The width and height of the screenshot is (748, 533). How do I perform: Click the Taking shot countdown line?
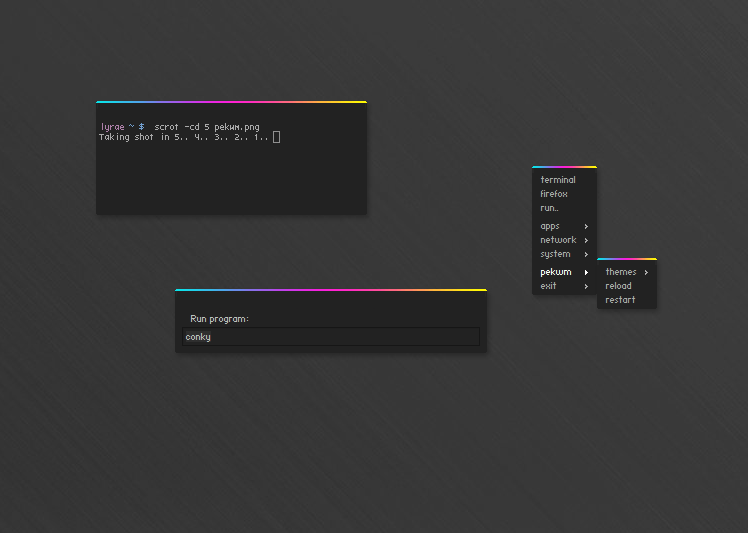pos(184,137)
